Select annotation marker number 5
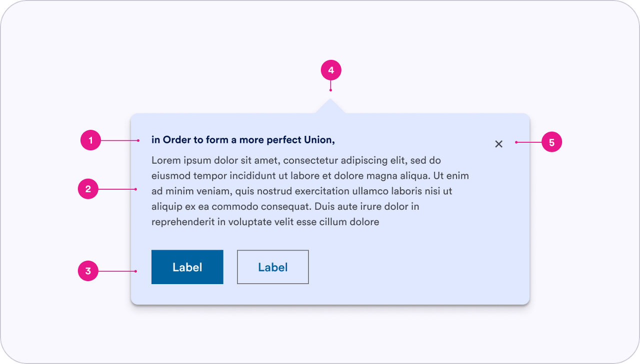640x364 pixels. click(551, 142)
